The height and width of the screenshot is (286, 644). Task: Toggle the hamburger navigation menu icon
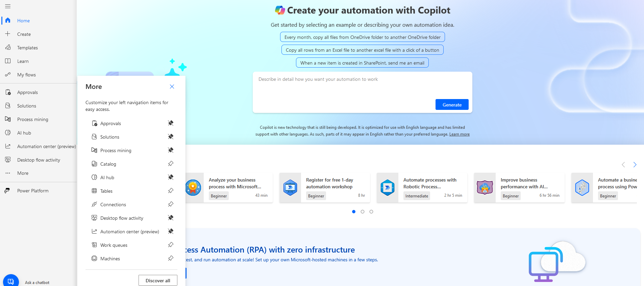pos(8,6)
